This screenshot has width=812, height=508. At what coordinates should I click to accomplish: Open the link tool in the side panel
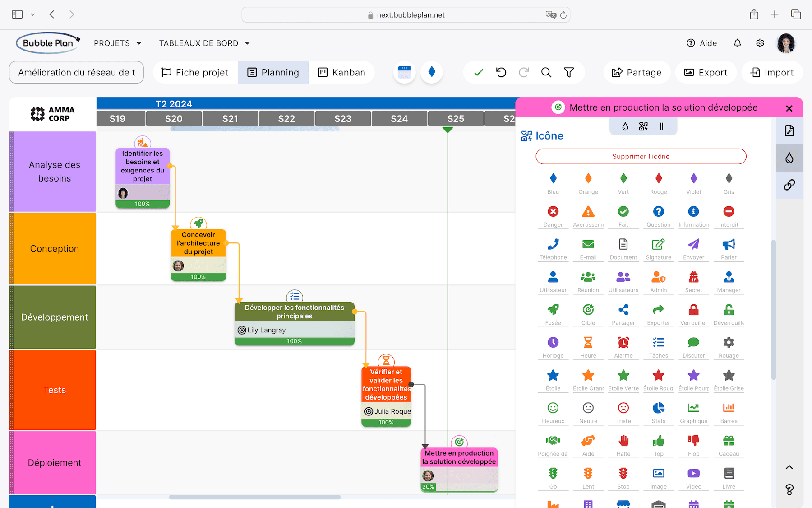pyautogui.click(x=789, y=185)
